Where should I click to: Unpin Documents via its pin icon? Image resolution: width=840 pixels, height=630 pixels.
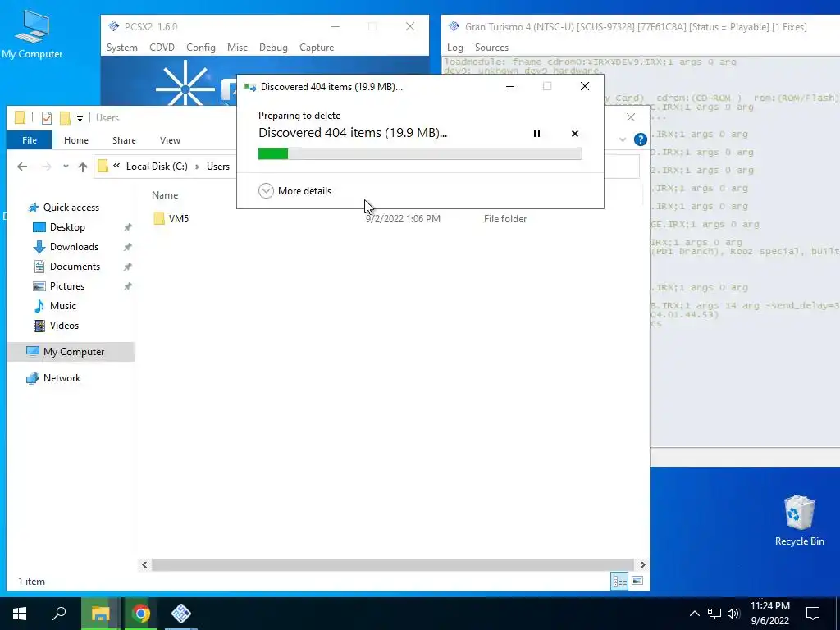coord(127,267)
